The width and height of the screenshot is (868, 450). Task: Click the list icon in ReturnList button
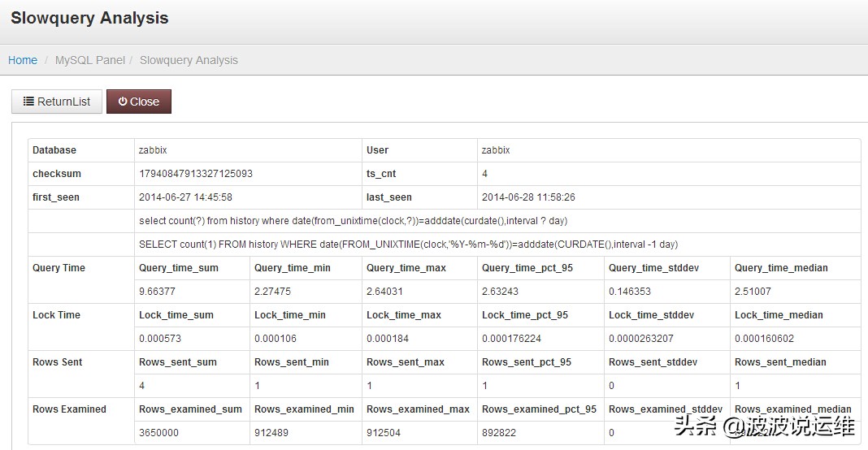coord(28,102)
